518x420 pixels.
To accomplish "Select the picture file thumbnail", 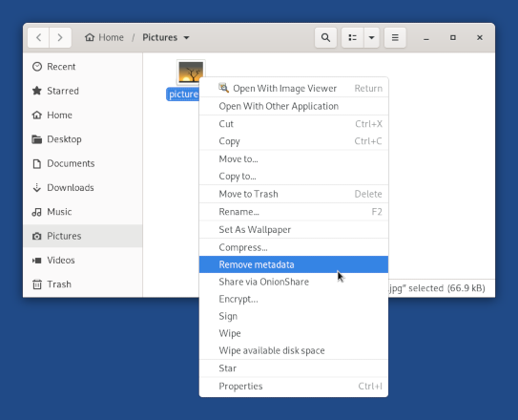I will tap(191, 72).
